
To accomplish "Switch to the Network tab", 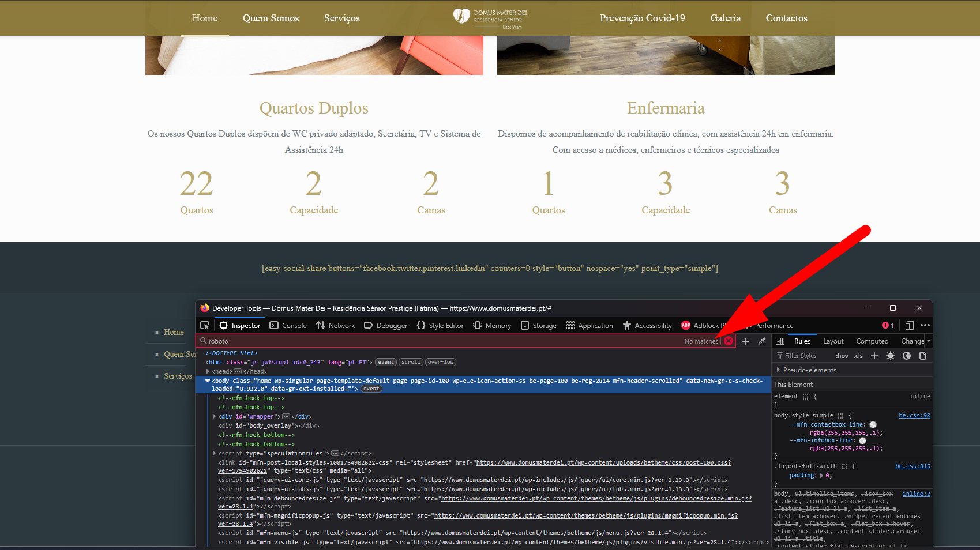I will [x=336, y=326].
